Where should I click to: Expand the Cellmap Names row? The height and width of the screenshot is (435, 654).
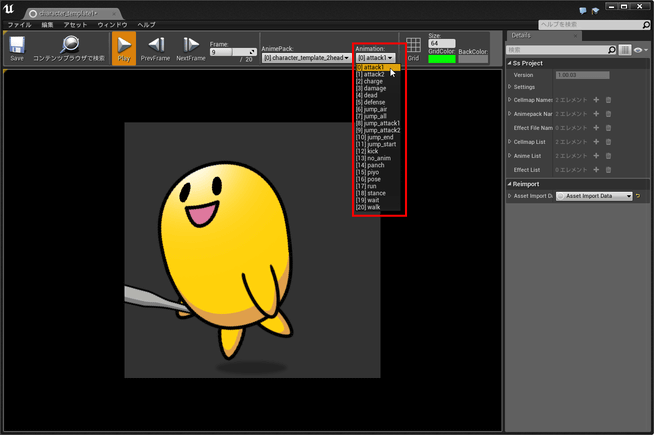coord(510,100)
